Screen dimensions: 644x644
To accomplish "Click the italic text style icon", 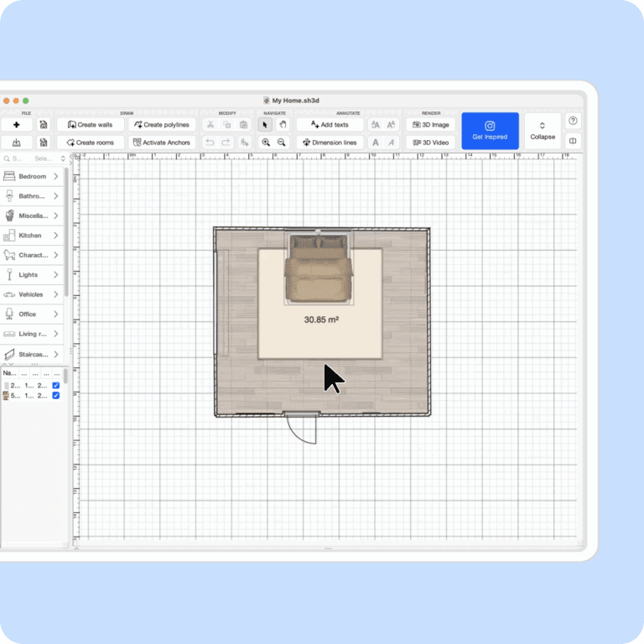I will click(391, 143).
